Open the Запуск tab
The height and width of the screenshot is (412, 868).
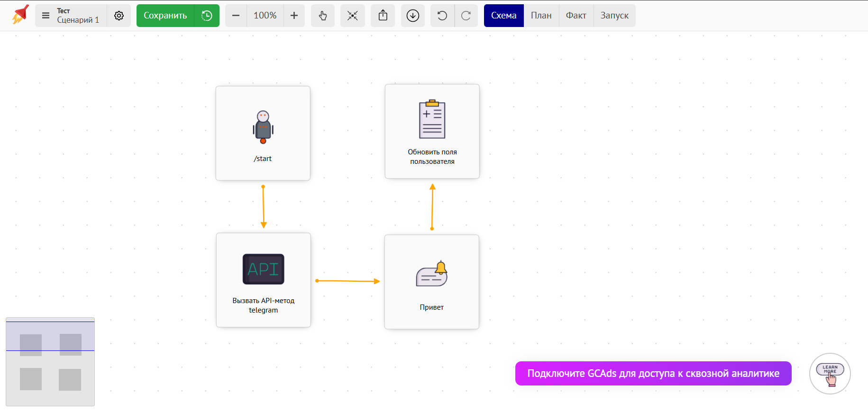[614, 16]
